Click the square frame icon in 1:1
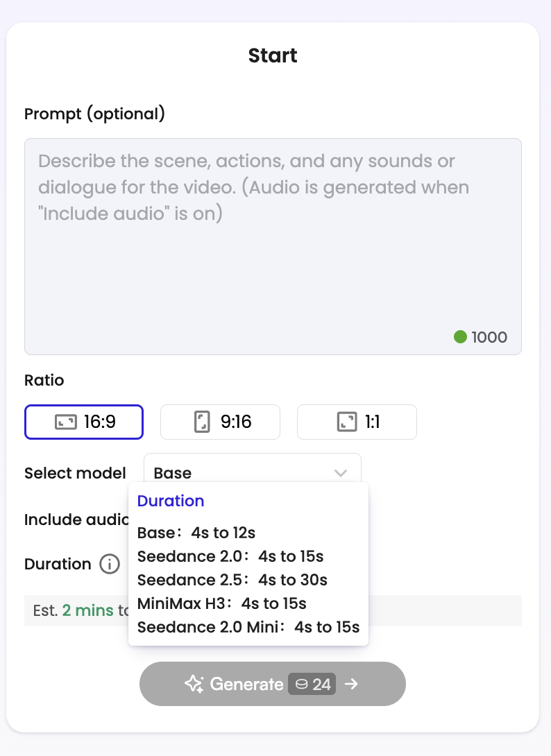 347,422
